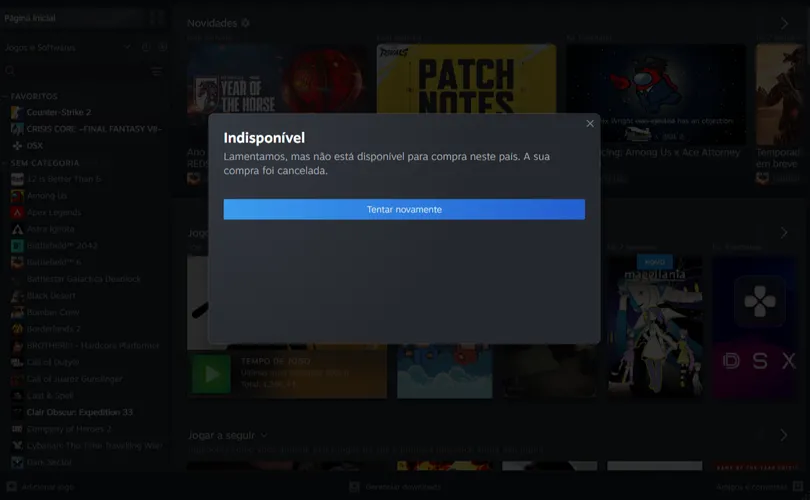Select 12 is Better Than 6 icon
This screenshot has height=500, width=810.
pos(17,179)
